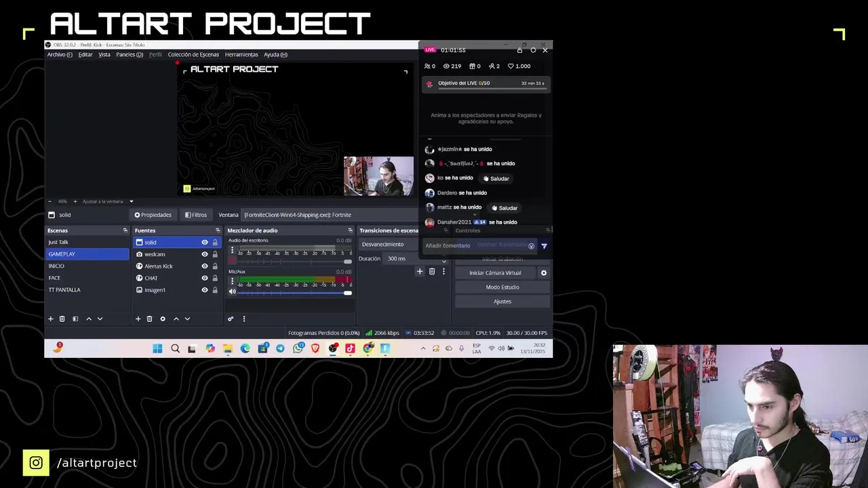
Task: Open Archivo menu
Action: point(60,54)
